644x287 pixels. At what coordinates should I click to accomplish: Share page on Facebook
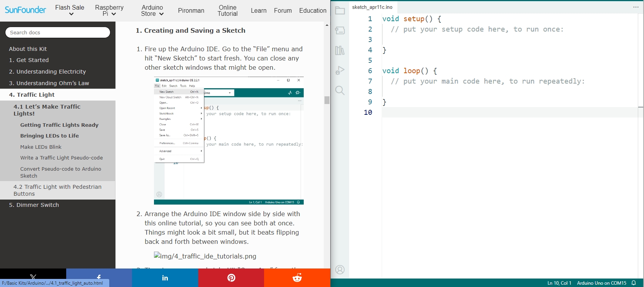pyautogui.click(x=99, y=278)
